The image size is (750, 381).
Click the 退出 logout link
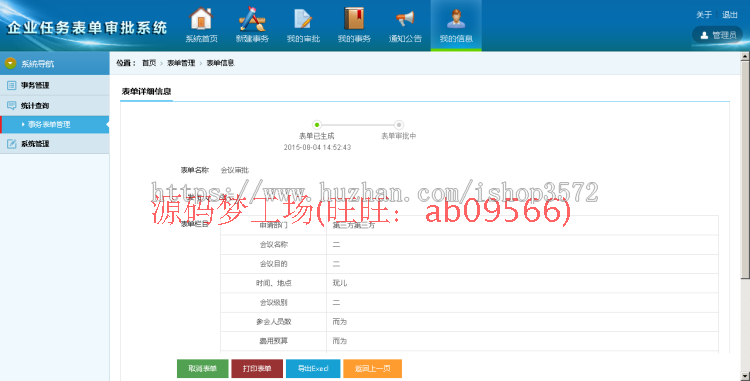click(x=729, y=15)
